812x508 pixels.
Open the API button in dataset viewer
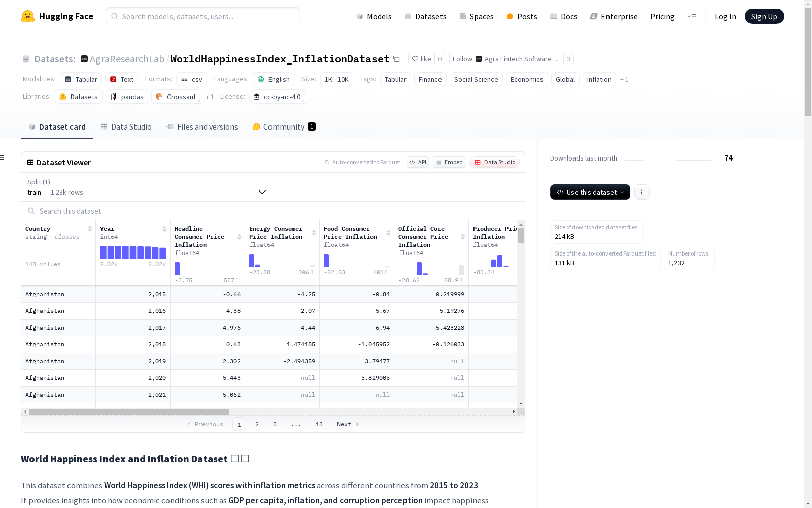pyautogui.click(x=418, y=162)
